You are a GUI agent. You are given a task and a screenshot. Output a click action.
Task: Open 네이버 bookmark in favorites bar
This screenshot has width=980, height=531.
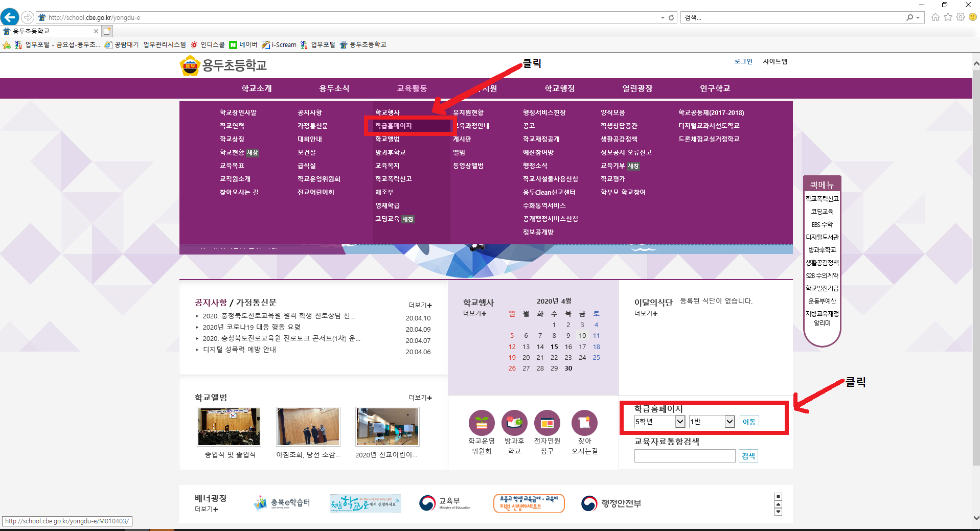click(243, 45)
